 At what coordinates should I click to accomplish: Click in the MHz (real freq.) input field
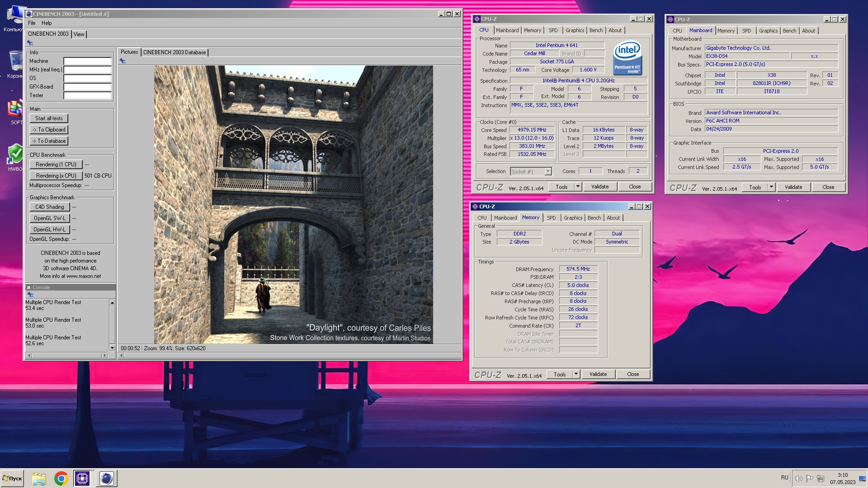click(x=87, y=70)
